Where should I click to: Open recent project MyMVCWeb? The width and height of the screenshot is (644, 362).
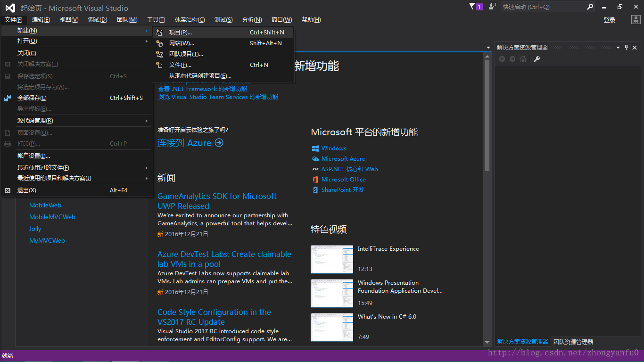tap(47, 241)
